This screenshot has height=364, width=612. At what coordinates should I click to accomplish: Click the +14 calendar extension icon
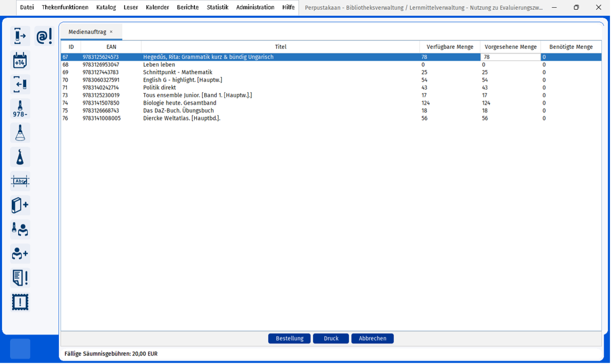point(20,61)
